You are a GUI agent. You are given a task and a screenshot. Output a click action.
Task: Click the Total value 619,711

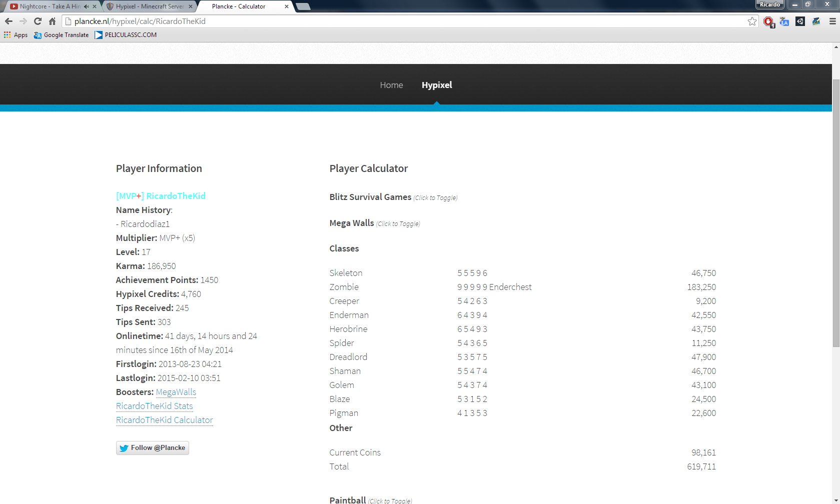pos(701,466)
